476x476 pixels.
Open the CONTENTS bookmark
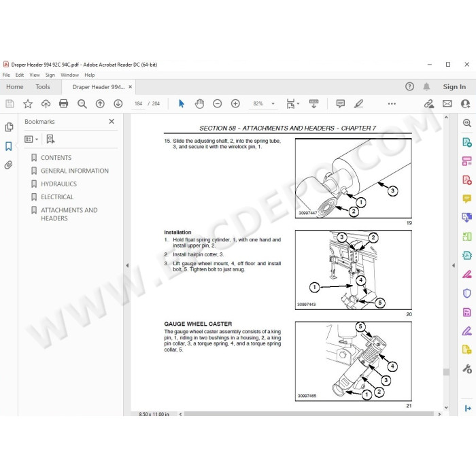(56, 158)
